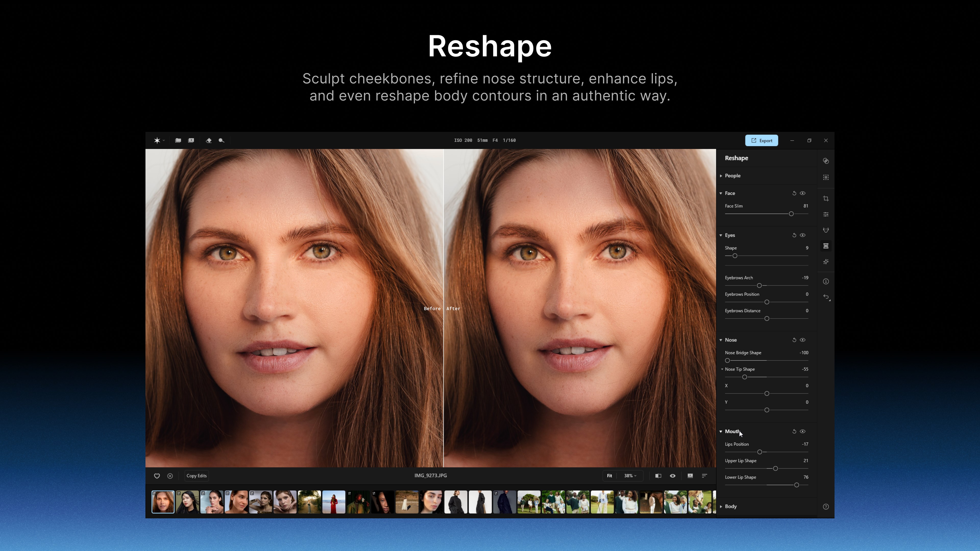Click the Face Slim slider handle
Screen dimensions: 980x551
pos(791,214)
